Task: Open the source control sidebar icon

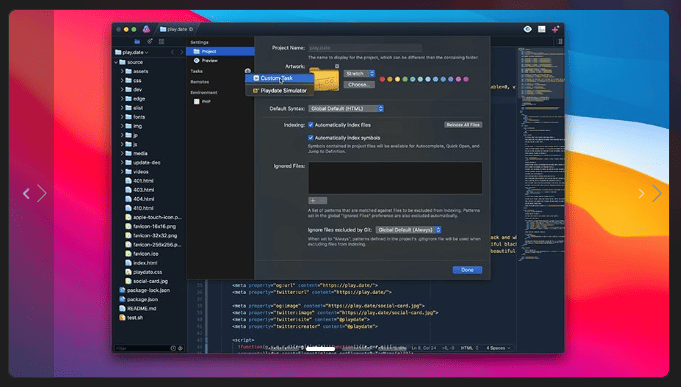Action: pos(149,42)
